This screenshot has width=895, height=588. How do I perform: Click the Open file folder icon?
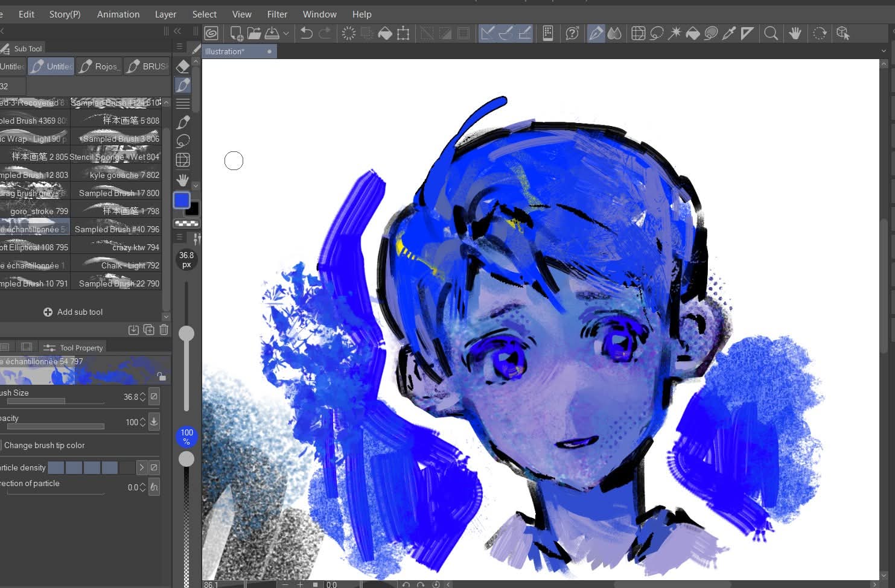point(254,33)
